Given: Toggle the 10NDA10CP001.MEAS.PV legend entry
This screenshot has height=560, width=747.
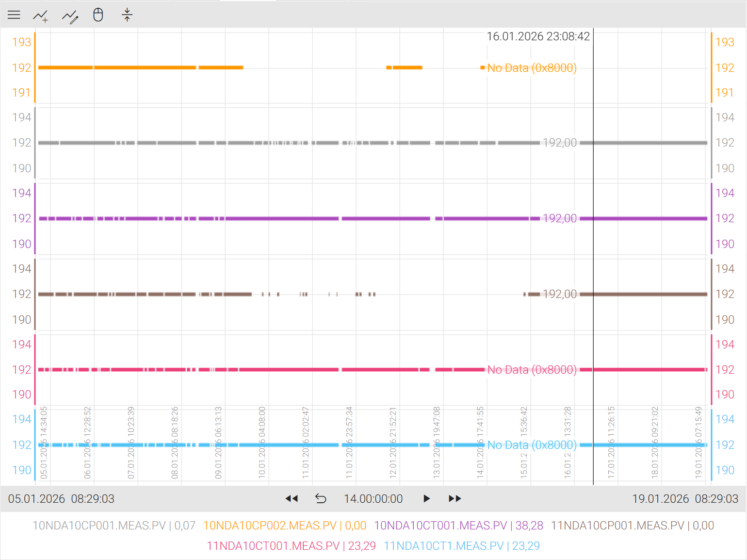Looking at the screenshot, I should point(114,526).
